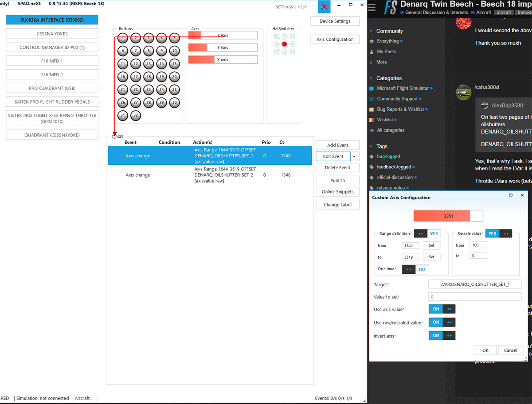532x404 pixels.
Task: Click the hat switch center red dot
Action: [284, 44]
